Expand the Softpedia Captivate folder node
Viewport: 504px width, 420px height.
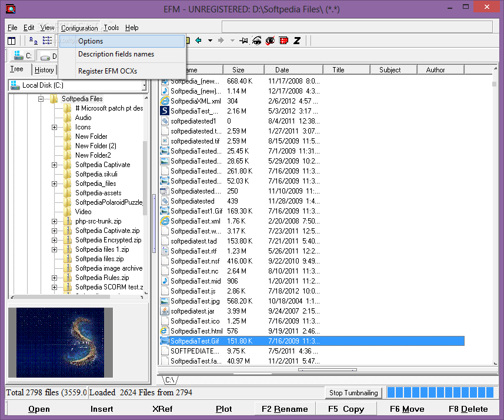pos(54,165)
